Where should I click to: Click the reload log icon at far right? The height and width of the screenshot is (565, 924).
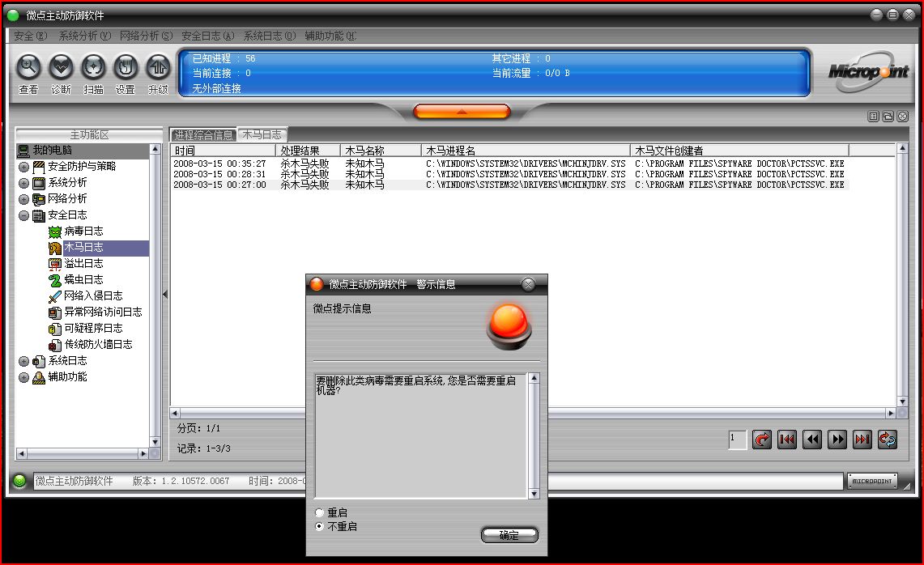(888, 440)
